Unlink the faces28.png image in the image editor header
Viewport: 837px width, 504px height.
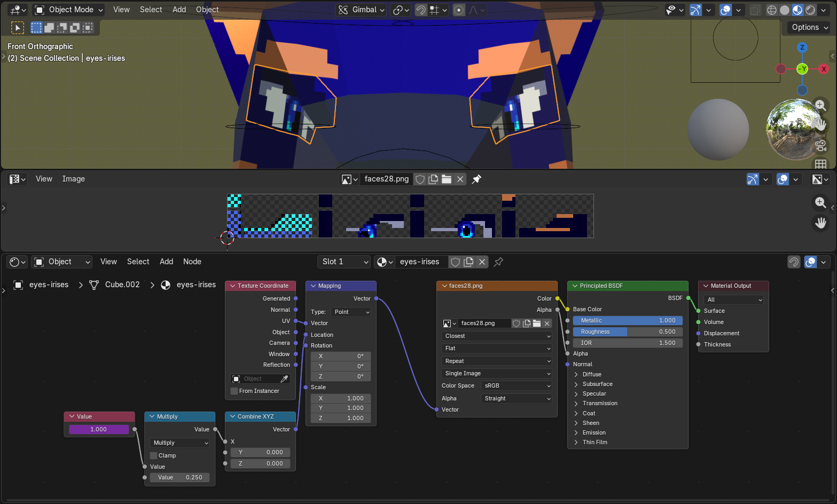pyautogui.click(x=460, y=179)
